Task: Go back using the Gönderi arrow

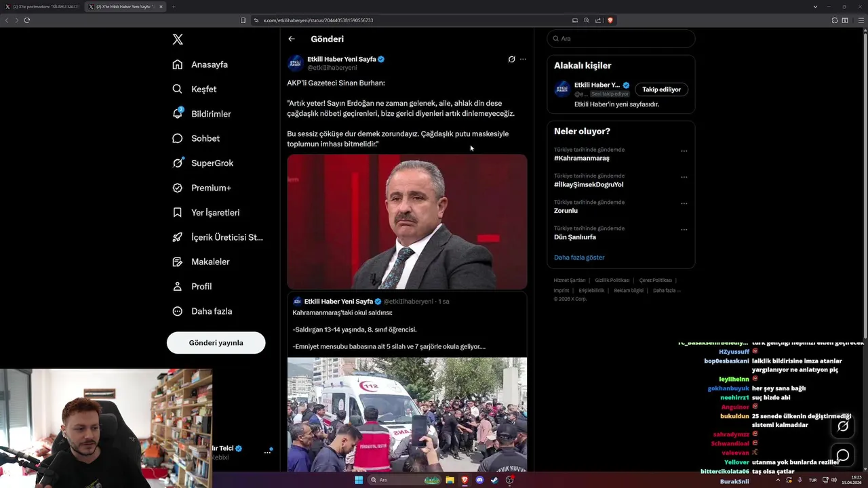Action: click(x=292, y=39)
